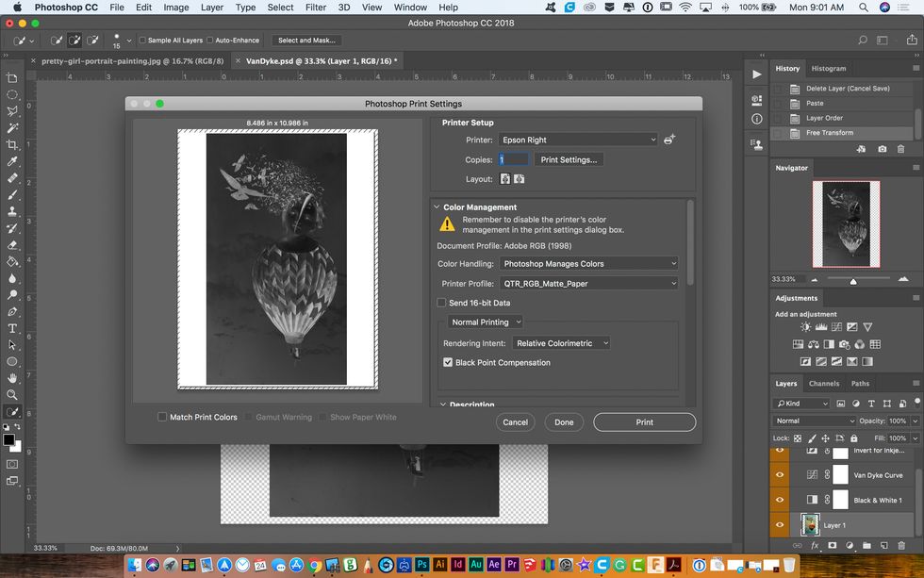This screenshot has width=924, height=578.
Task: Disable Black Point Compensation
Action: click(x=449, y=362)
